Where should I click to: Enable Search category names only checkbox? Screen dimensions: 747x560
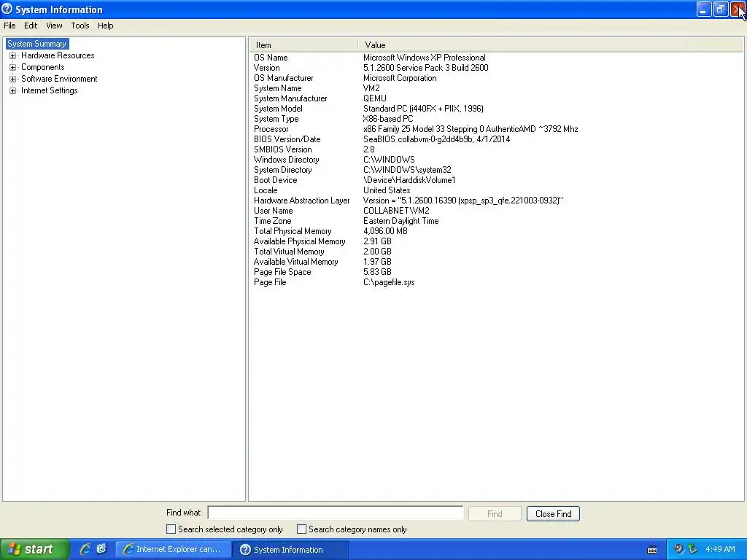(x=301, y=529)
